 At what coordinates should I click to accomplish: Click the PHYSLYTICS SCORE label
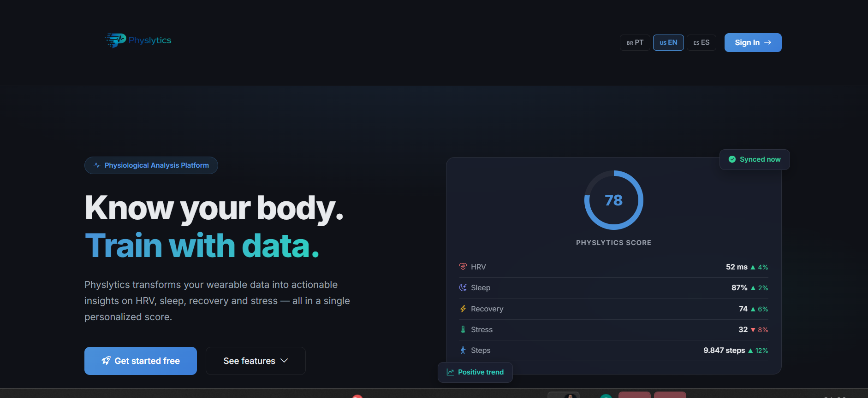[x=614, y=243]
